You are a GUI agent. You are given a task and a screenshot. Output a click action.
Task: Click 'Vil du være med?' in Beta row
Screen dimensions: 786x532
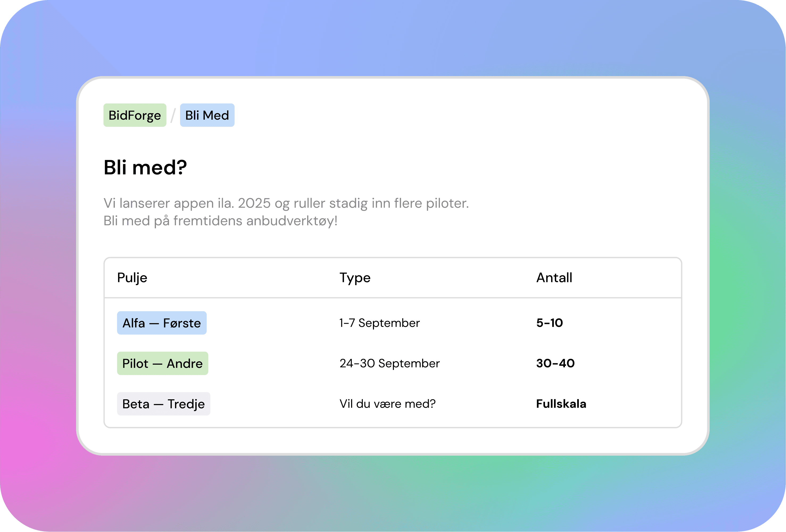coord(387,404)
